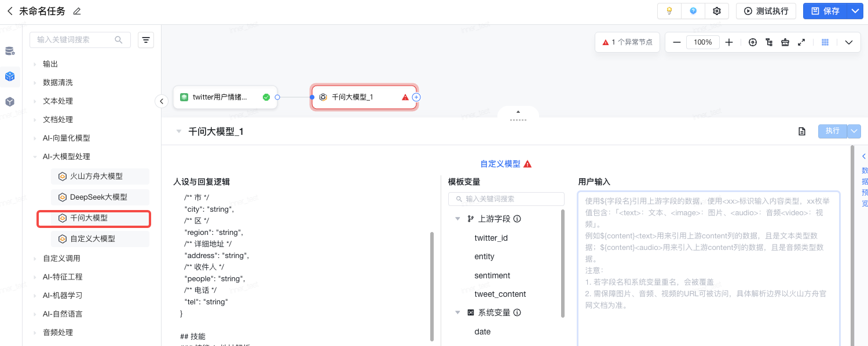Open the document icon beside 执行
The image size is (868, 346).
(x=802, y=131)
